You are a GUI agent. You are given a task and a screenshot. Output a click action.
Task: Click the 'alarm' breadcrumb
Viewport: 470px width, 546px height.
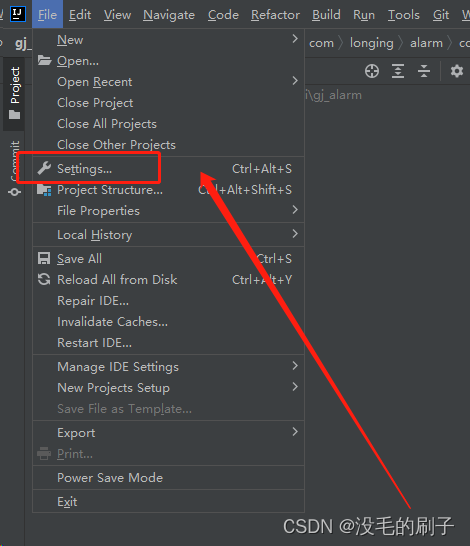[426, 43]
